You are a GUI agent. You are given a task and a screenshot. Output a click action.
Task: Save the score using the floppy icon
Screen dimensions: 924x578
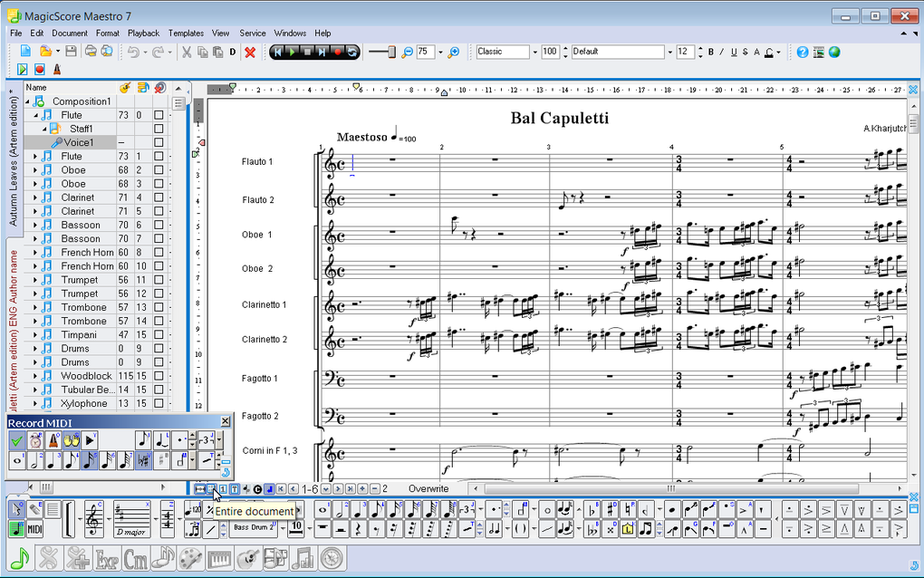pyautogui.click(x=71, y=52)
